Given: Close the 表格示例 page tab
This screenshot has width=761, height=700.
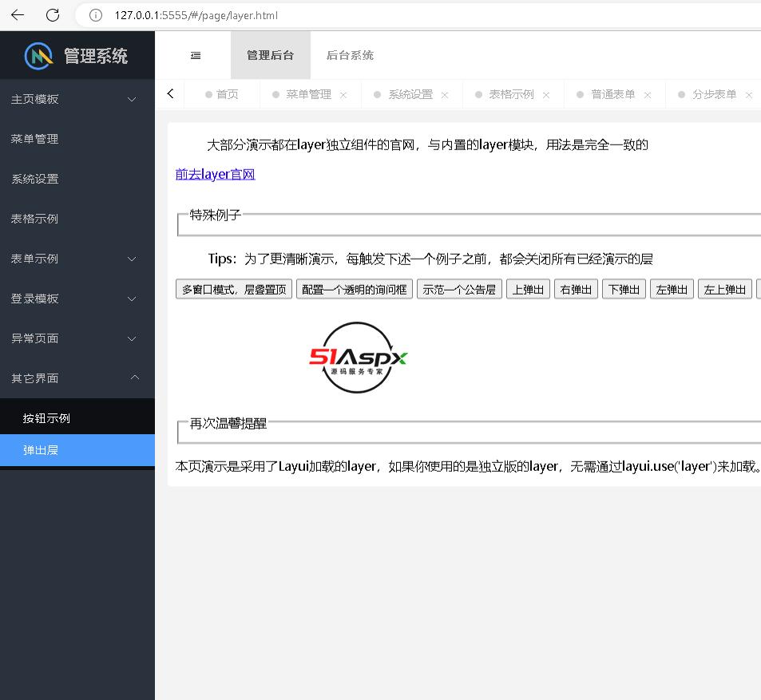Looking at the screenshot, I should pyautogui.click(x=546, y=95).
